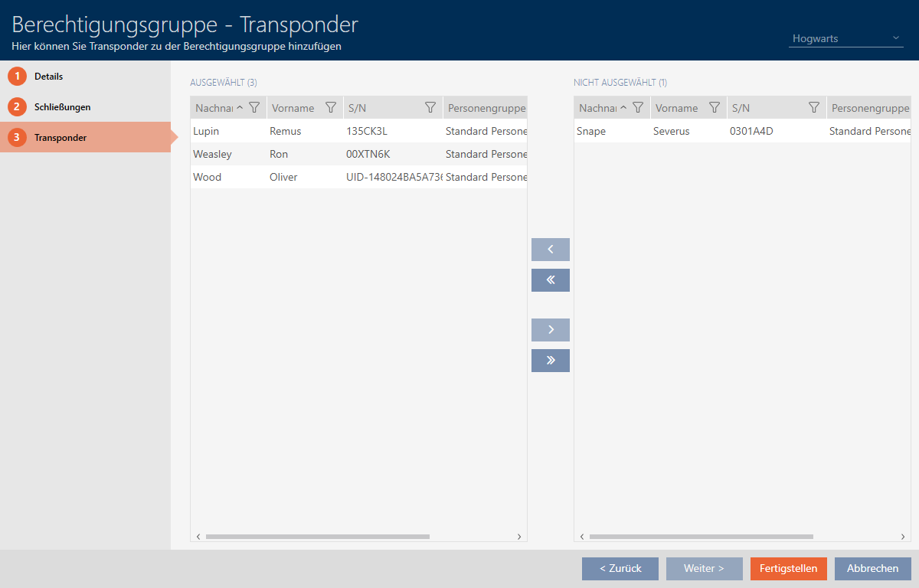
Task: Select the Transponder step
Action: [60, 138]
